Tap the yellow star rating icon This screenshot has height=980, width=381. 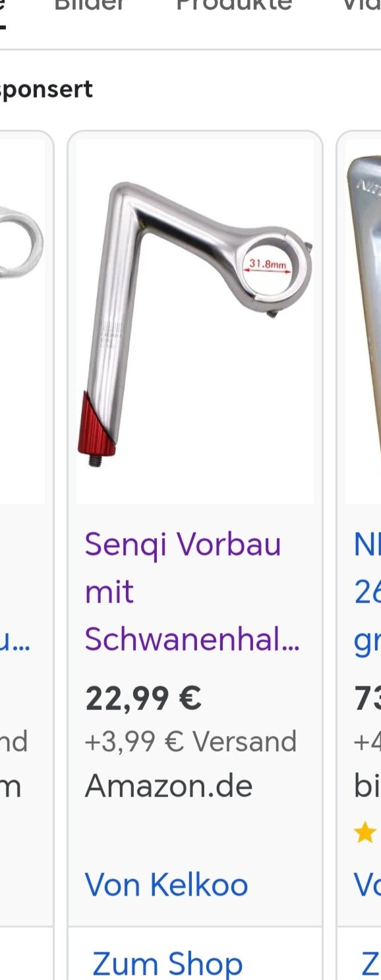pos(365,833)
